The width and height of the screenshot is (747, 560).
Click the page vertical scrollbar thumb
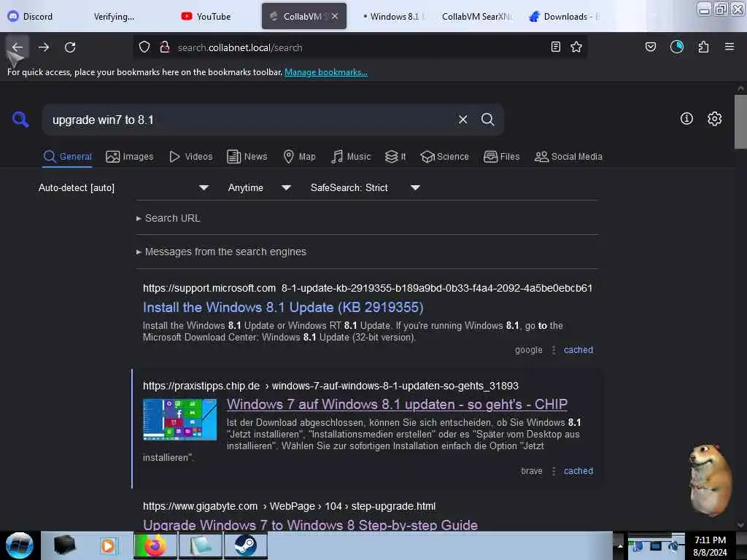[740, 122]
